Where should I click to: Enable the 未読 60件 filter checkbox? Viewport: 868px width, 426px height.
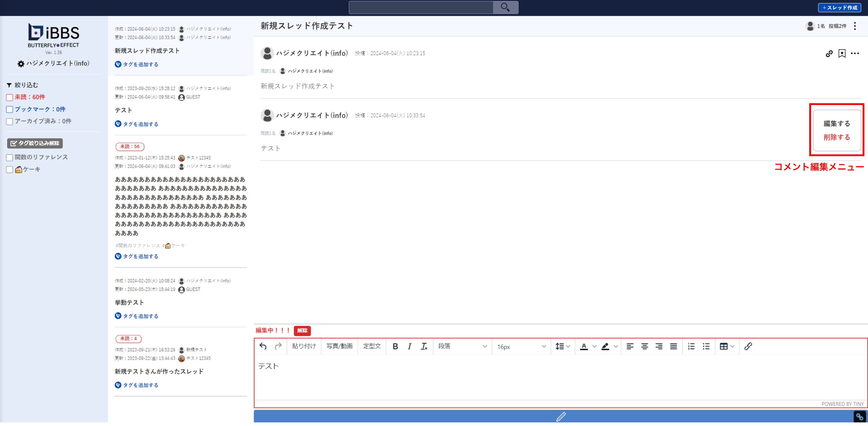(x=9, y=98)
